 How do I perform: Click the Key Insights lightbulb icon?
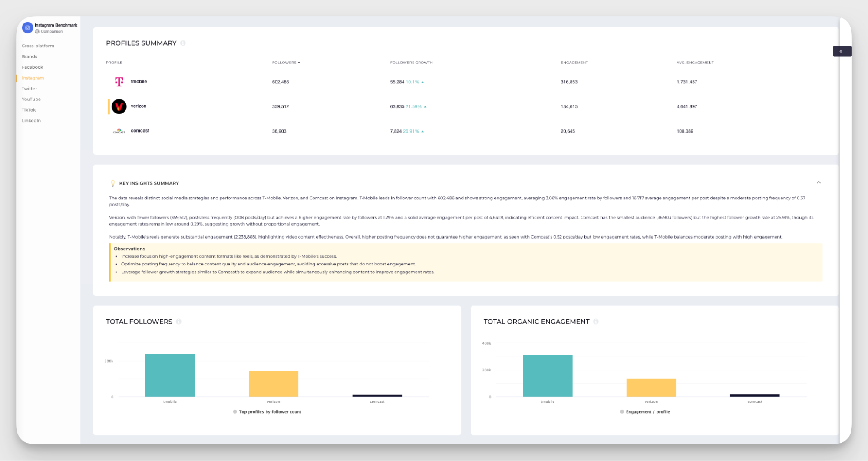(113, 183)
